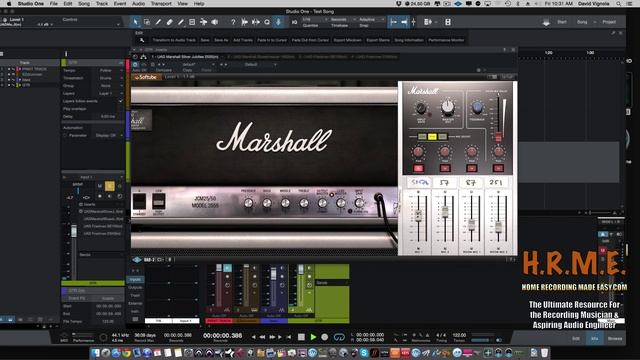Click the Play button in transport

(313, 337)
